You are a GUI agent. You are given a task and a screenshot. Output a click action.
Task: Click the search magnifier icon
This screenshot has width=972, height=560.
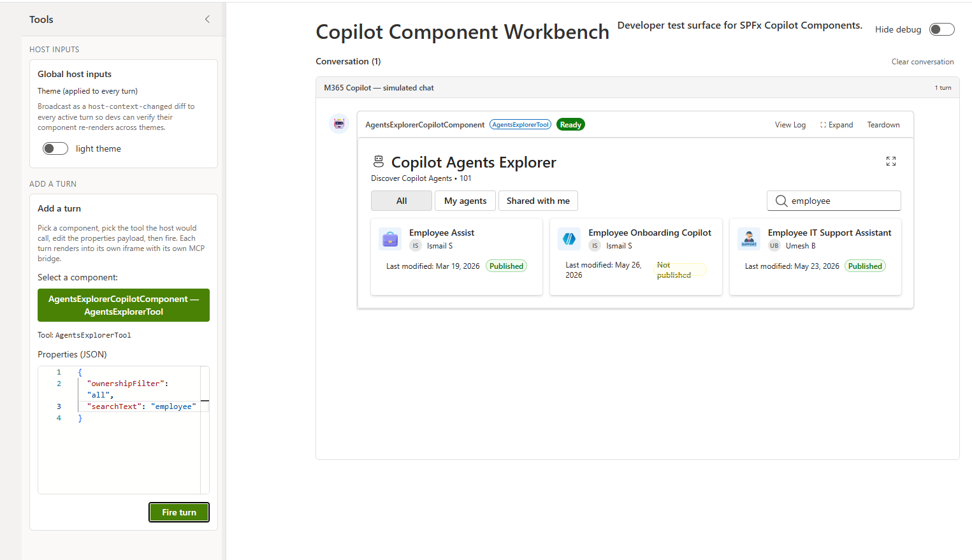point(781,201)
